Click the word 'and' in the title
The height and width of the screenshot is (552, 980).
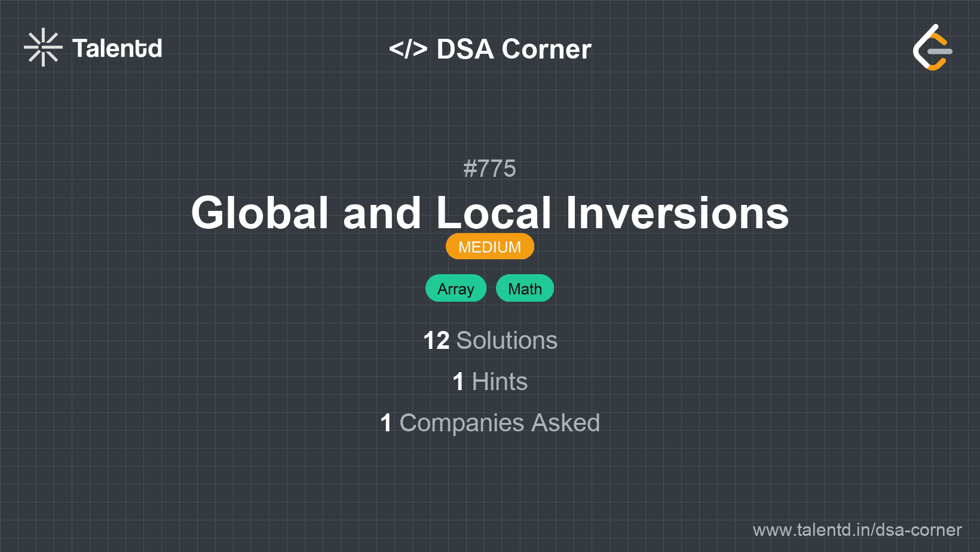coord(382,213)
